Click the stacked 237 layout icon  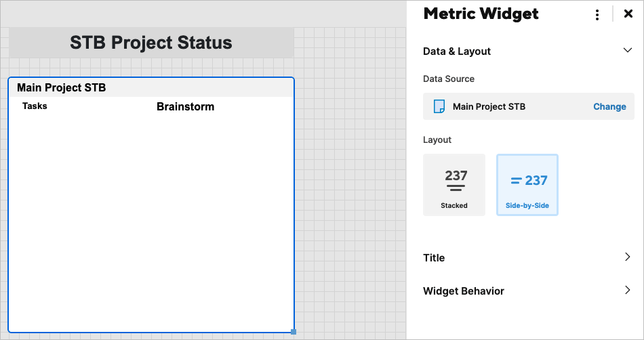454,179
